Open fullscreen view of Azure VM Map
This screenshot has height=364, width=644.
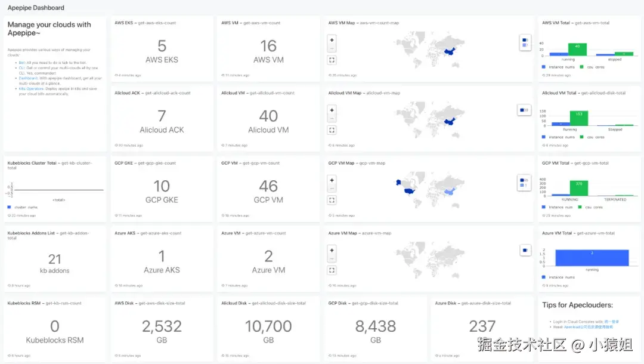coord(332,270)
